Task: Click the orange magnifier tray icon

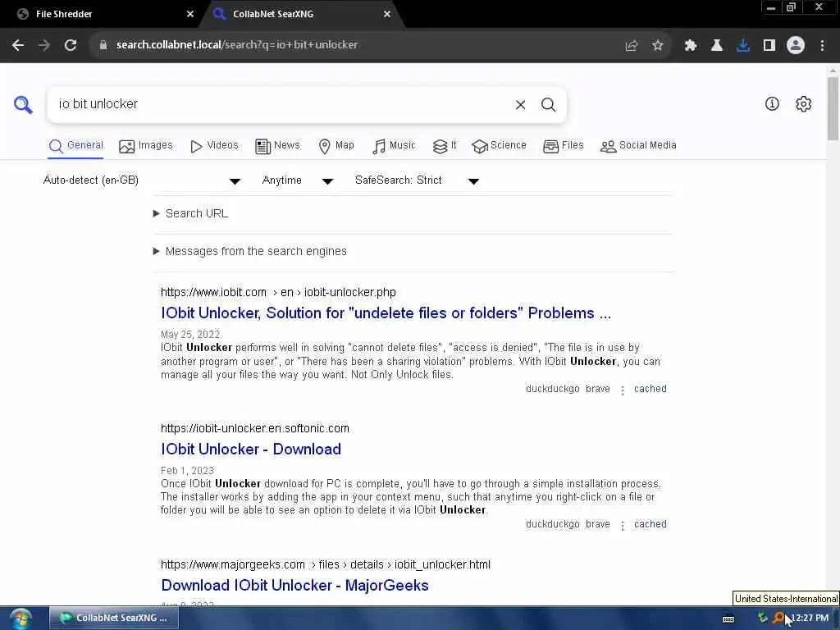Action: (x=779, y=618)
